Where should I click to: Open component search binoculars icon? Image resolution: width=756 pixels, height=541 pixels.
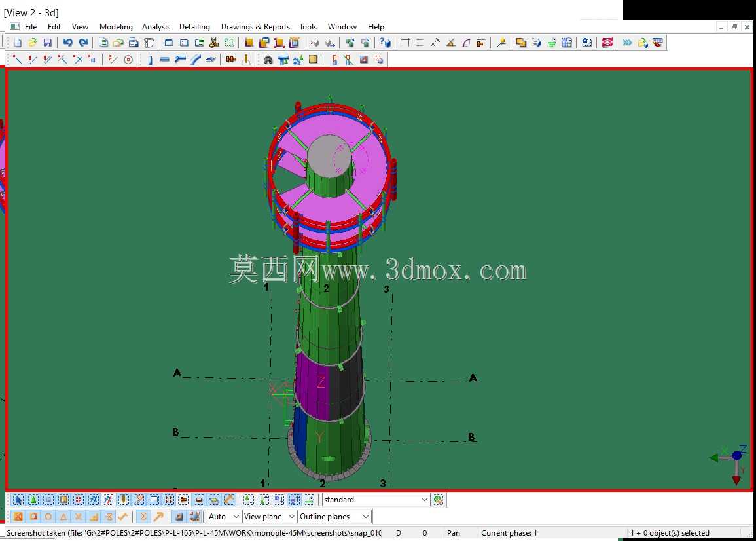click(x=268, y=60)
